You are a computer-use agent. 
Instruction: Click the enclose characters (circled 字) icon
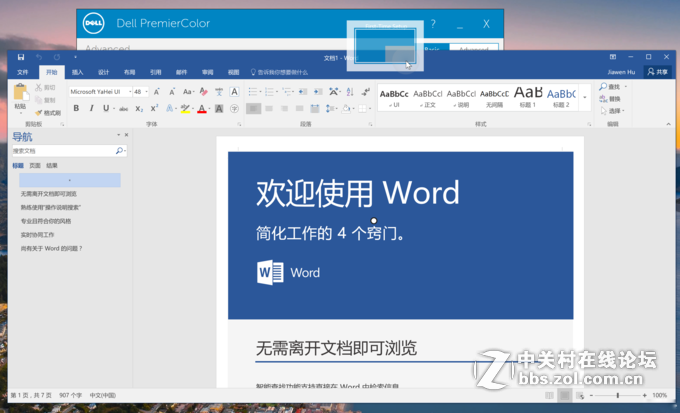pos(234,108)
